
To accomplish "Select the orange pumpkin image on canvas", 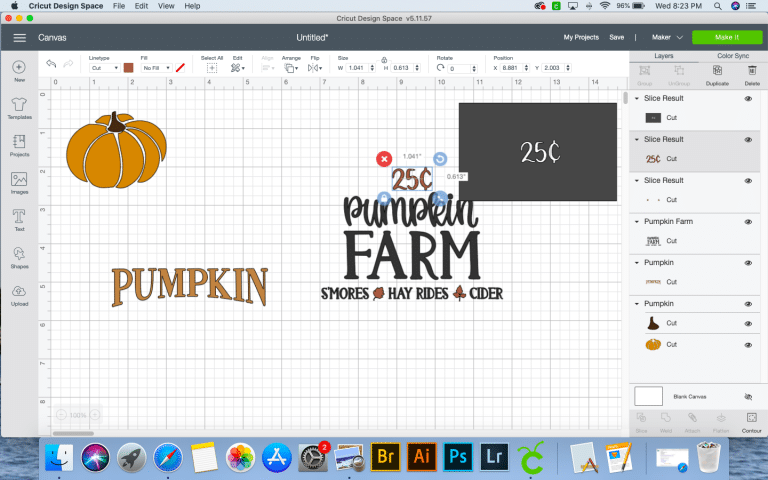I will (x=116, y=150).
